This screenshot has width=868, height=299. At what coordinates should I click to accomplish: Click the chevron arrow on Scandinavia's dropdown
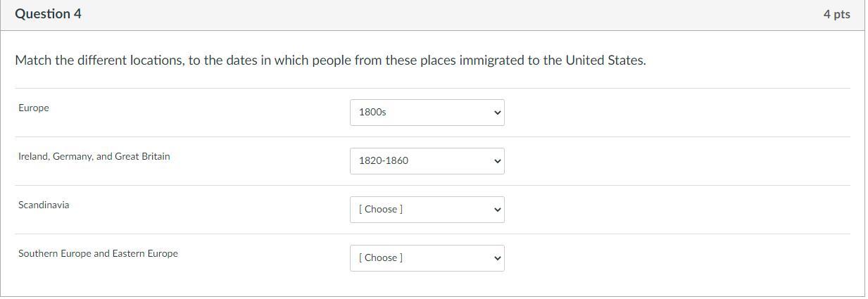tap(497, 210)
